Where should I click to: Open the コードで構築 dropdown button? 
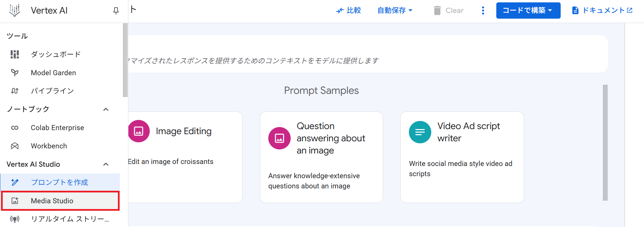click(x=528, y=11)
